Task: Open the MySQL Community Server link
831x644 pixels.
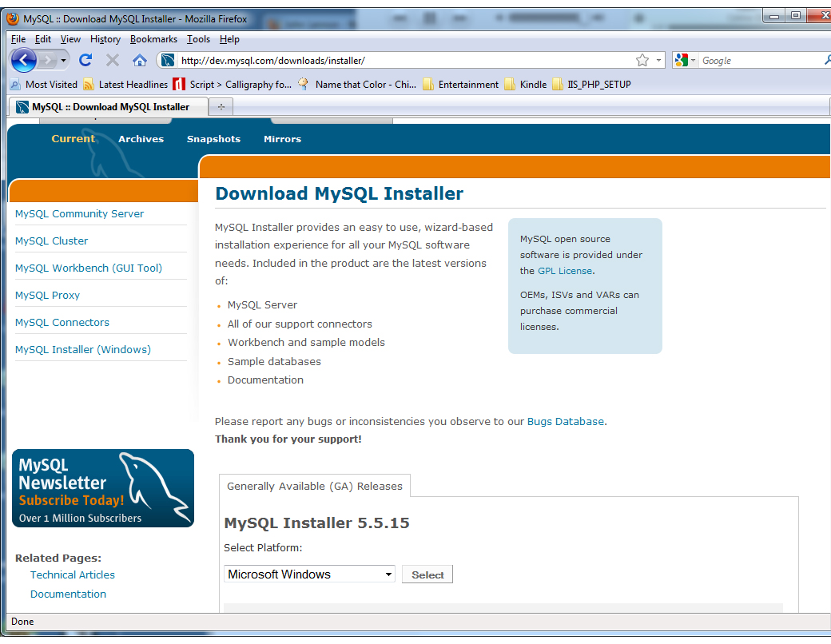Action: pos(79,213)
